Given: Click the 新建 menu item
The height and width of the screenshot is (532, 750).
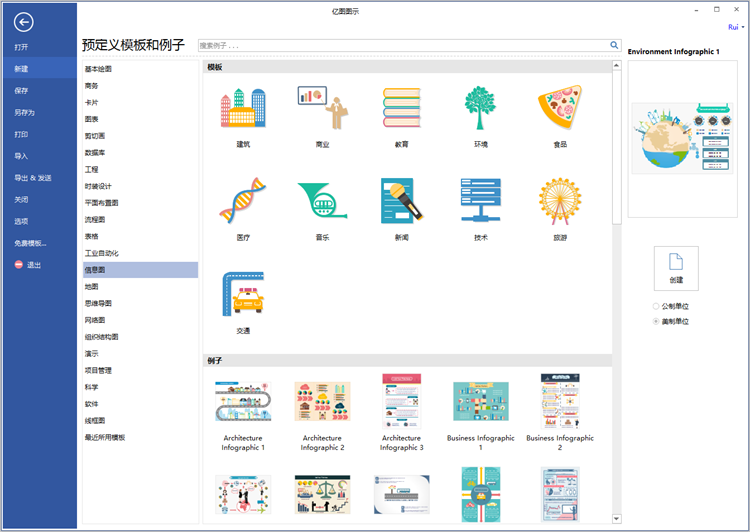Looking at the screenshot, I should click(x=38, y=69).
